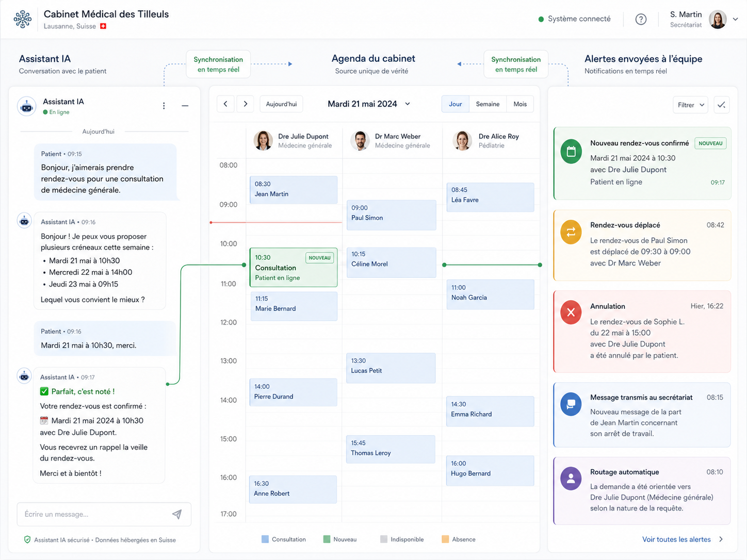Open the Rendez-vous déplacé alert
This screenshot has width=747, height=560.
[642, 245]
